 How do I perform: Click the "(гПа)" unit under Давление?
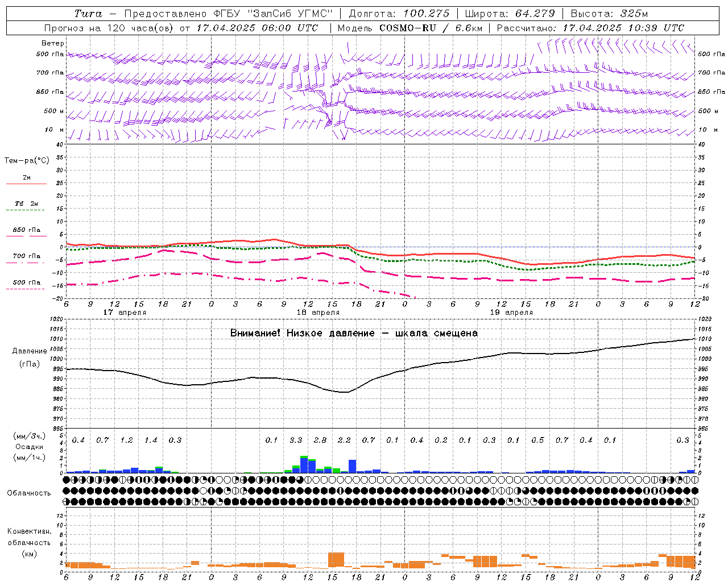click(x=30, y=364)
